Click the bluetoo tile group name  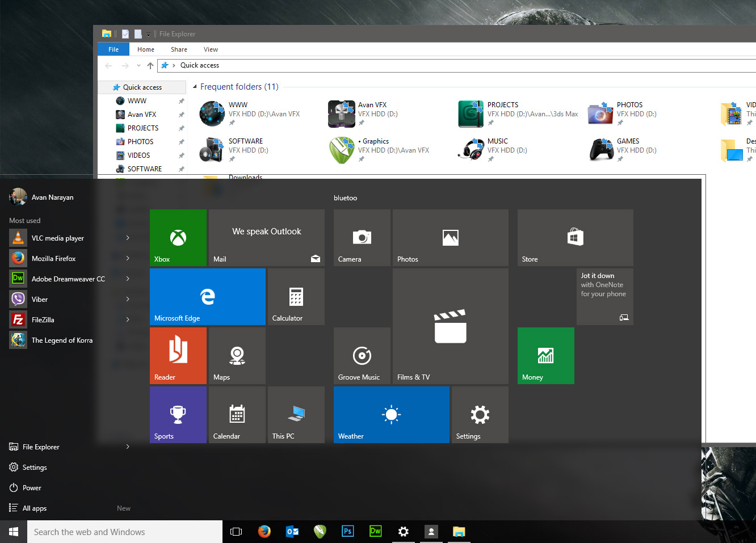pos(345,197)
